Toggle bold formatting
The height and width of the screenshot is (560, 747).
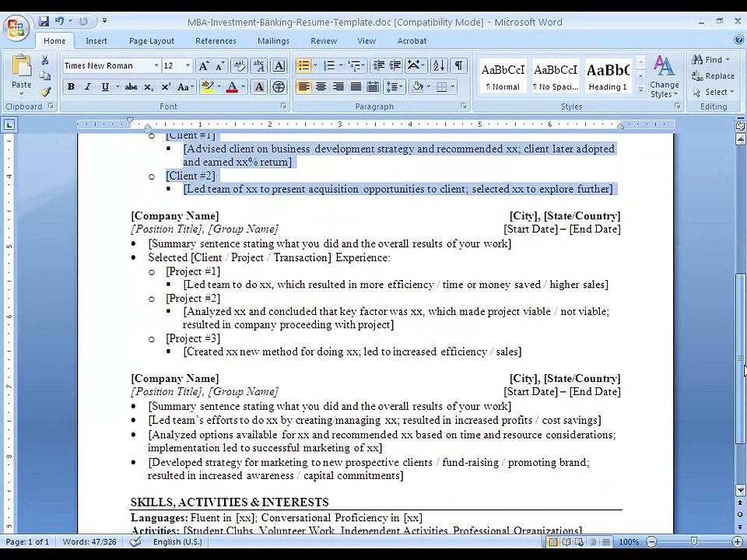[x=71, y=86]
